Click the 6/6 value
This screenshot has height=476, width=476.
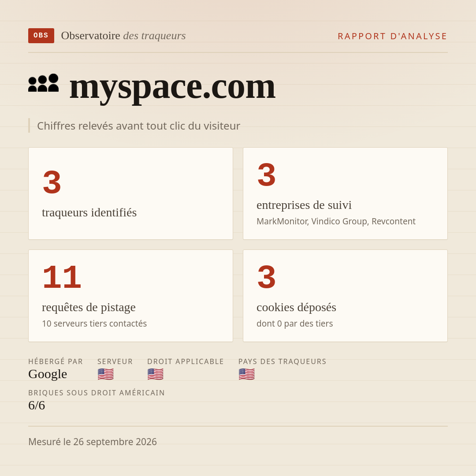pyautogui.click(x=37, y=405)
